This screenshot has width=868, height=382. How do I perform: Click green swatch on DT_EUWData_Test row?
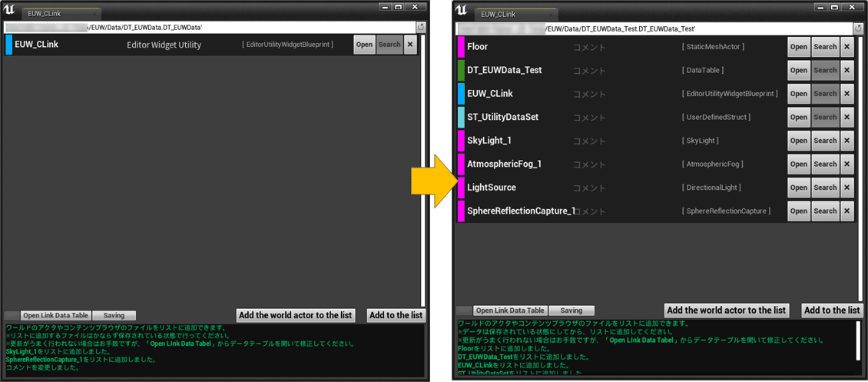click(x=461, y=70)
